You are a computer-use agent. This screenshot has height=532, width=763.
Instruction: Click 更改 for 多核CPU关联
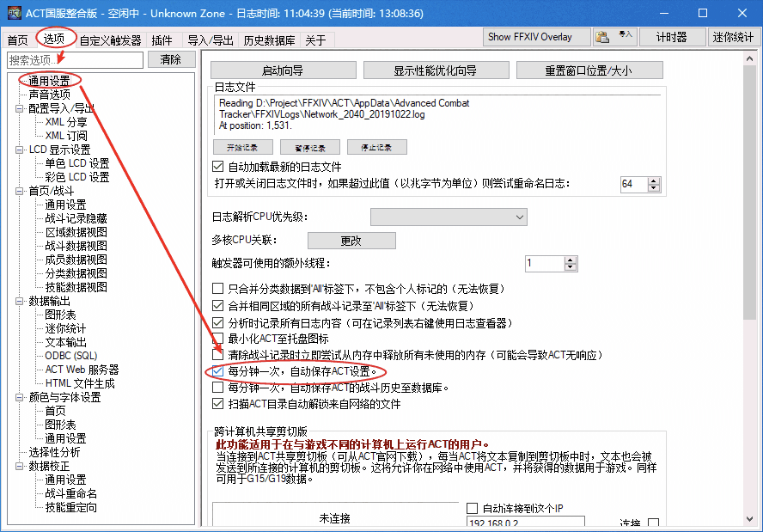(x=351, y=241)
